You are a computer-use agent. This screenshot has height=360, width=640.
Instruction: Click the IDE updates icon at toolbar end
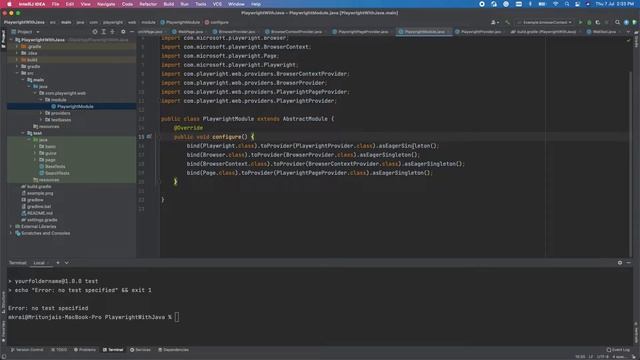coord(626,22)
